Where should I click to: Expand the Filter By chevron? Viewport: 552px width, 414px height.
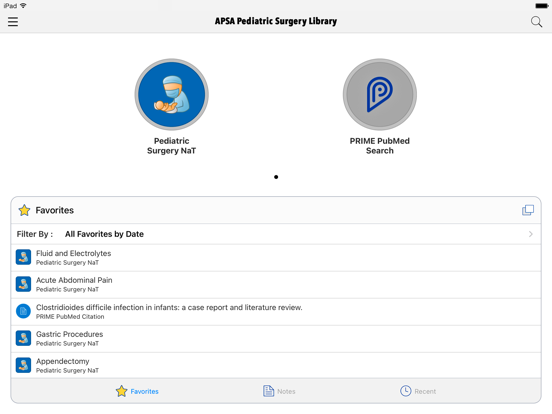tap(531, 234)
